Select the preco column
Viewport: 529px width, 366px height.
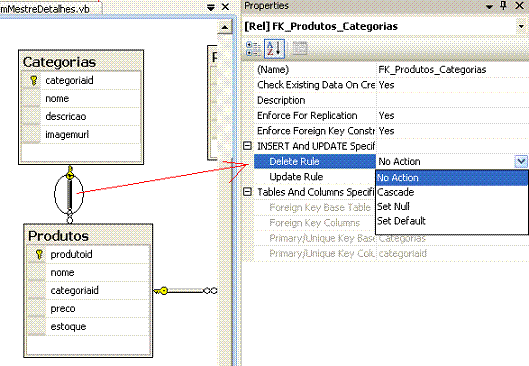pyautogui.click(x=63, y=309)
